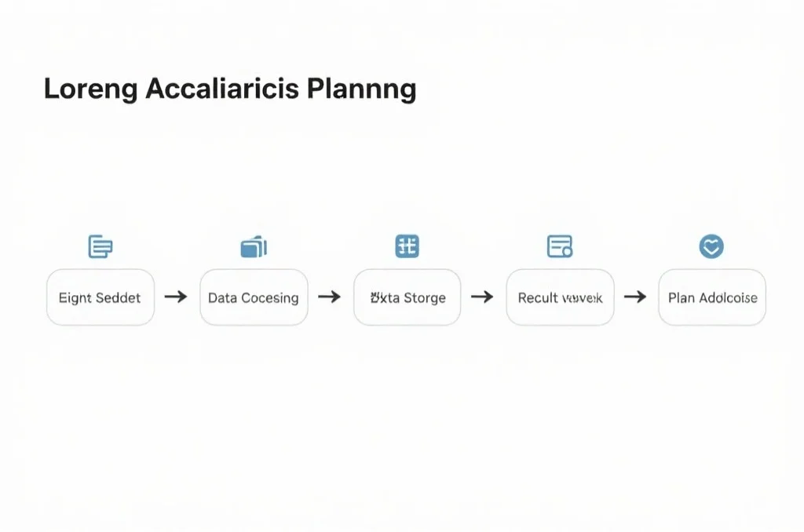Viewport: 804px width, 532px height.
Task: Click the word 'Data' in the second step
Action: tap(222, 298)
